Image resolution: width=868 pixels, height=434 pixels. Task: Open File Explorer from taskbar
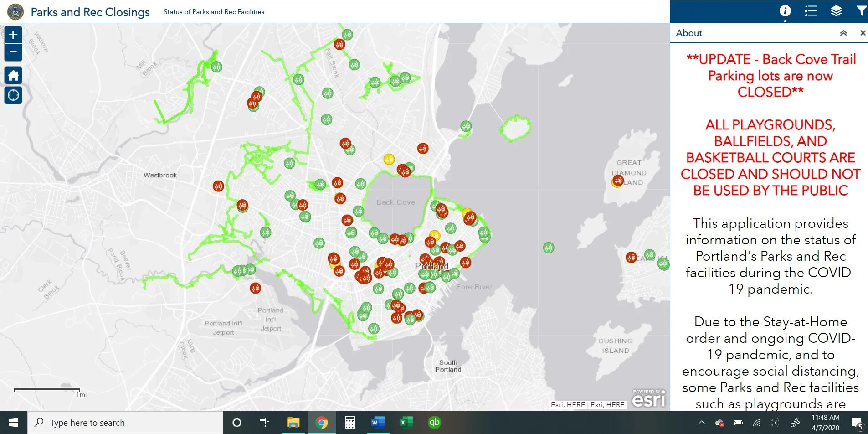[293, 423]
